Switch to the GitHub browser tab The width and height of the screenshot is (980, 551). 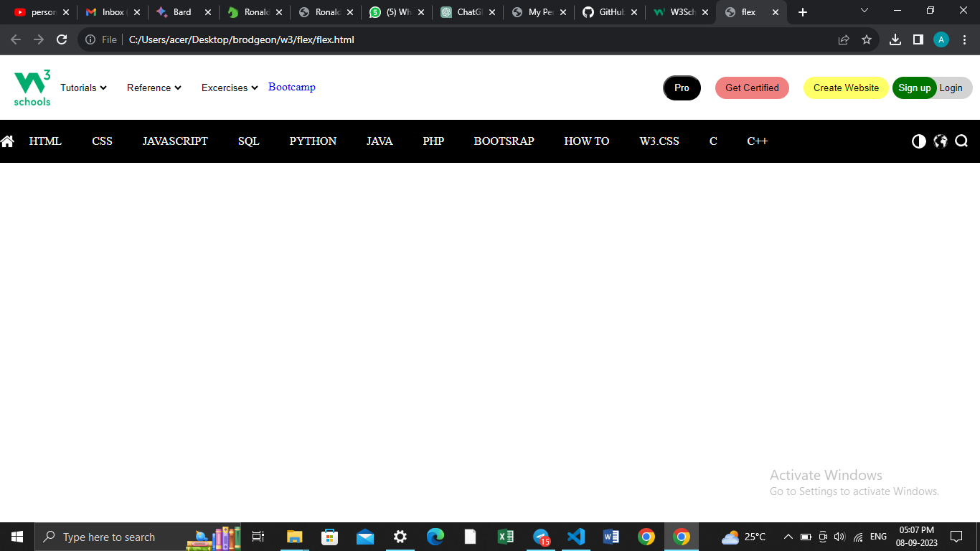point(608,12)
